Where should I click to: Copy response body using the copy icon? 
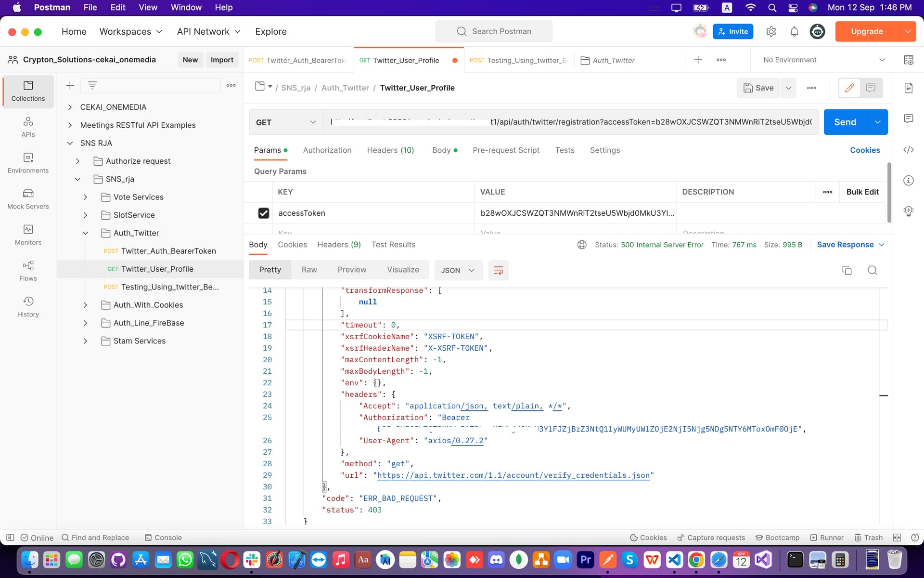tap(847, 270)
